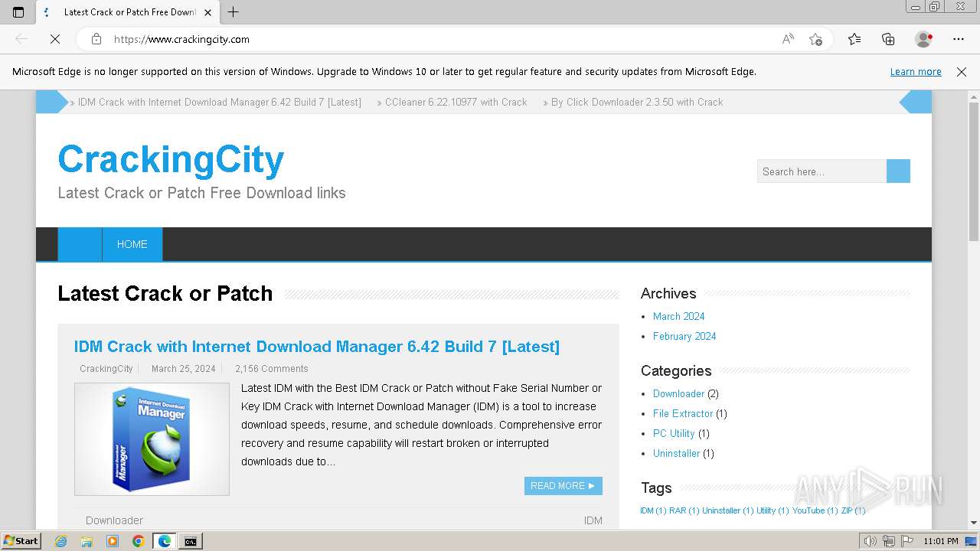Stop loading the page
This screenshot has height=551, width=980.
[x=55, y=39]
